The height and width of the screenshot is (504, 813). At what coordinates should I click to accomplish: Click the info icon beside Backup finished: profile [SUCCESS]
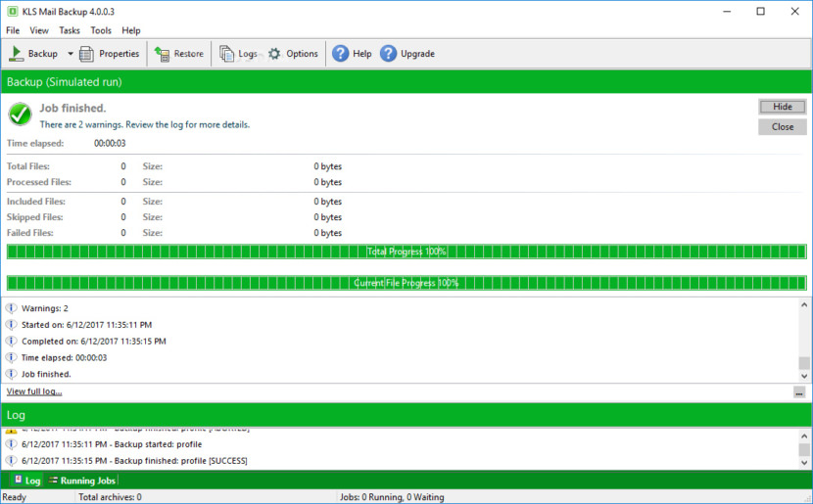[11, 461]
